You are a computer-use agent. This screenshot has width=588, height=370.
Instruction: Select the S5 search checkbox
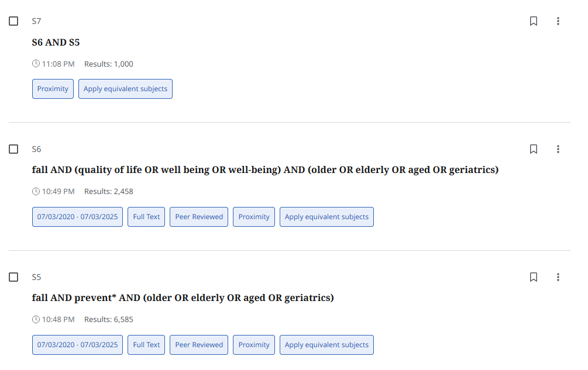pyautogui.click(x=13, y=277)
